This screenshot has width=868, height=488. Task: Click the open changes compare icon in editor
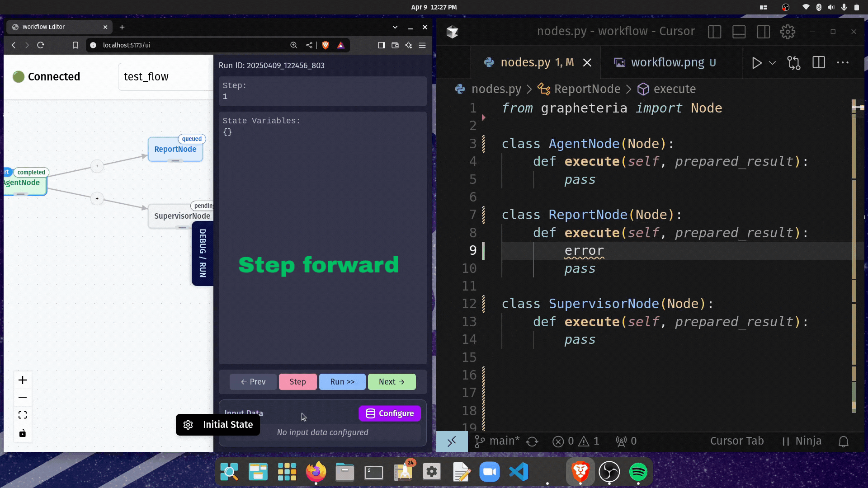click(x=794, y=63)
